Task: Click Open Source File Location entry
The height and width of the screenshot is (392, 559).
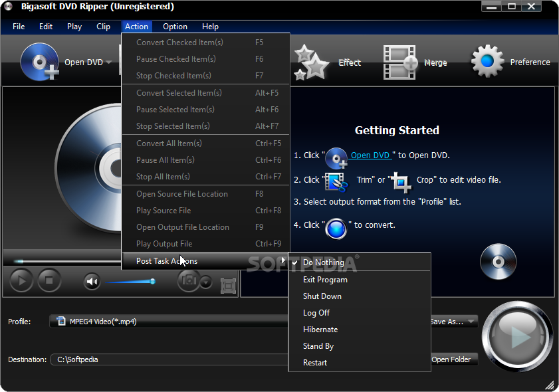Action: [x=205, y=194]
